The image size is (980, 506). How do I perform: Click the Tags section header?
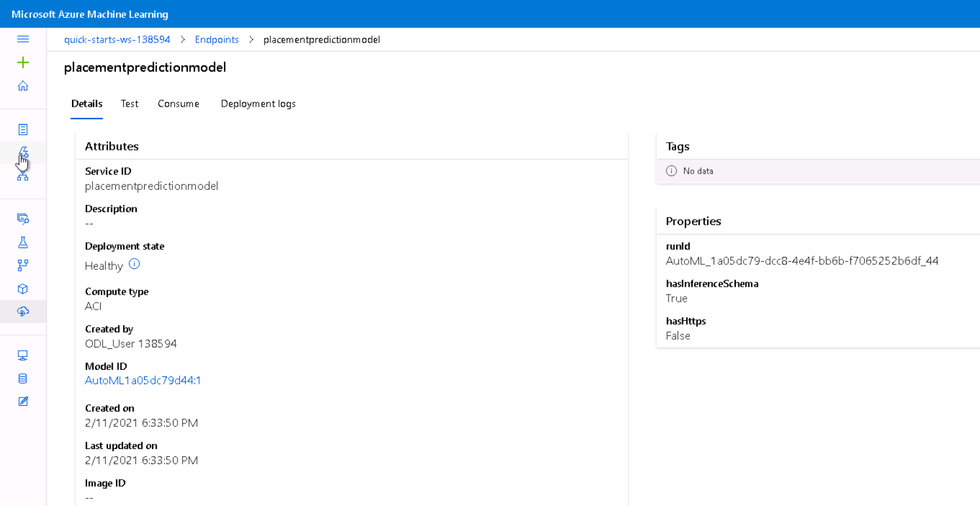678,146
